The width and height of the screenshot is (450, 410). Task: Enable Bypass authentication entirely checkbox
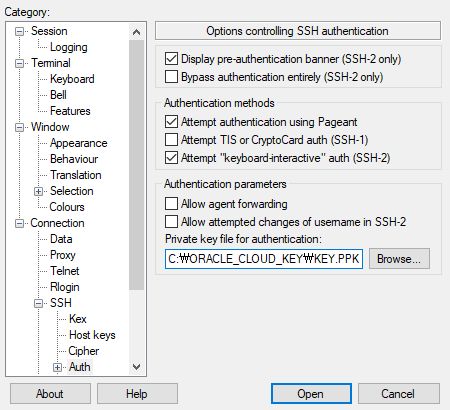coord(171,77)
